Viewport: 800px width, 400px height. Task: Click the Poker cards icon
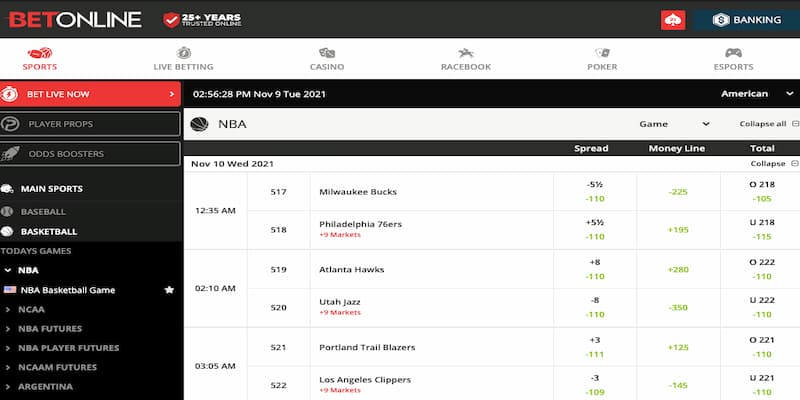(602, 53)
